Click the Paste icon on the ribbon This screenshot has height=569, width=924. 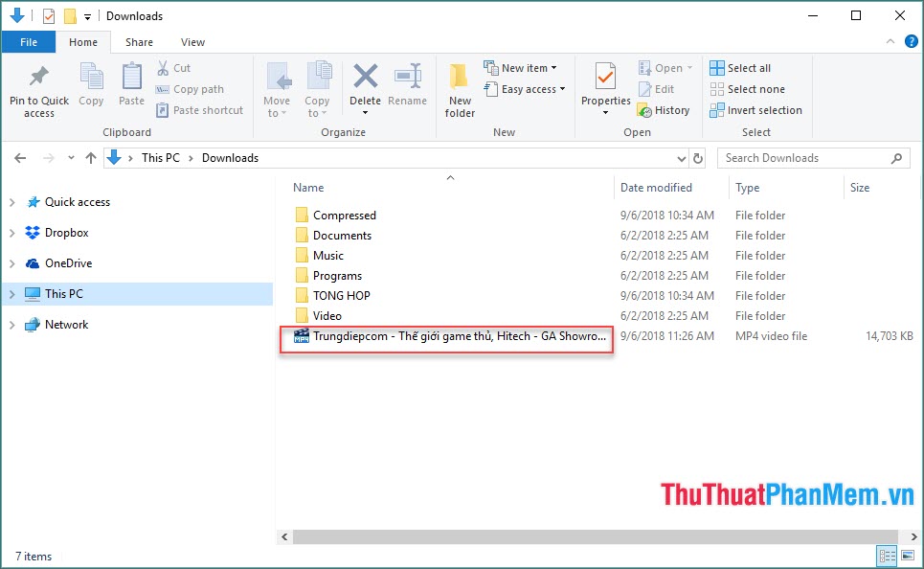(x=131, y=86)
